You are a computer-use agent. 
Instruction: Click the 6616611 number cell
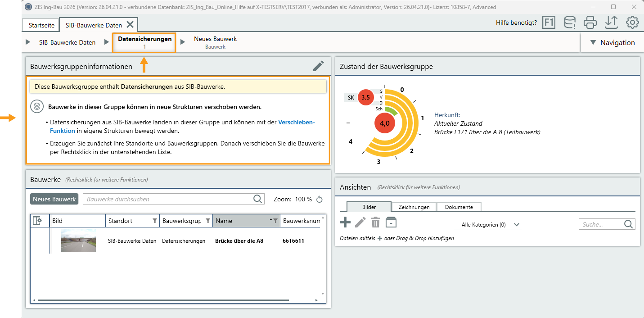click(x=293, y=241)
